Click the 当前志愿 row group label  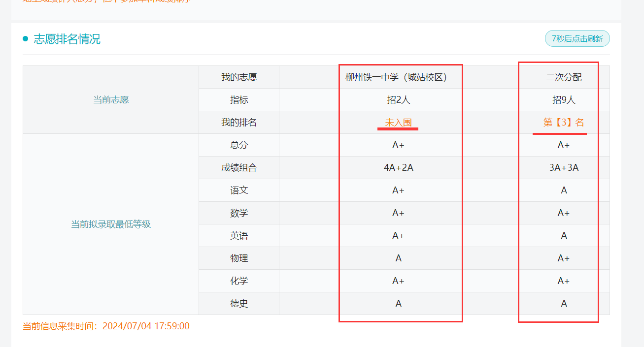(x=111, y=100)
